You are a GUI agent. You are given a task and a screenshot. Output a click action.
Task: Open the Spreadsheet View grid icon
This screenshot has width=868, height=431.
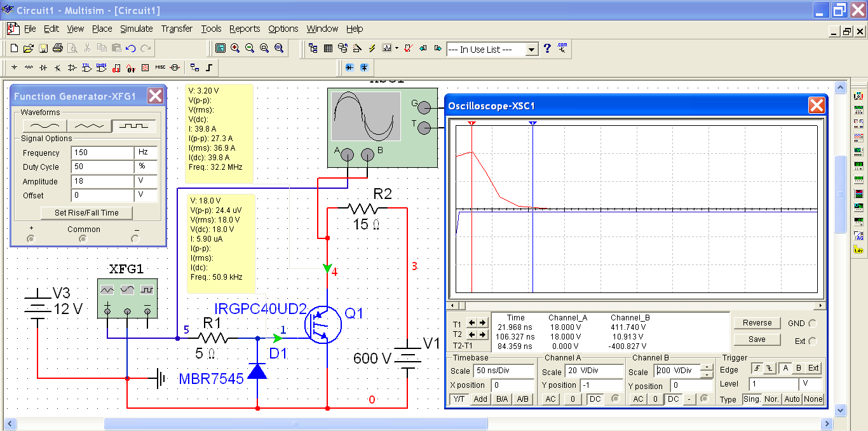click(x=328, y=48)
